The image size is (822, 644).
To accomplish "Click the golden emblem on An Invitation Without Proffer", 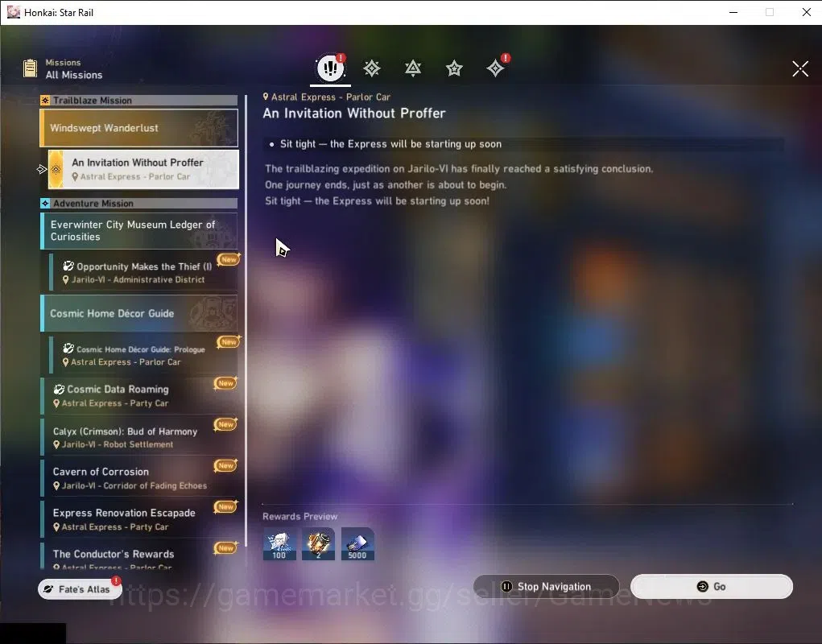I will pos(56,169).
